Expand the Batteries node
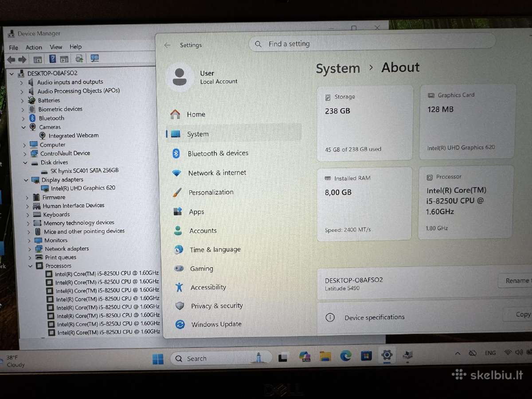Image resolution: width=532 pixels, height=399 pixels. [22, 101]
